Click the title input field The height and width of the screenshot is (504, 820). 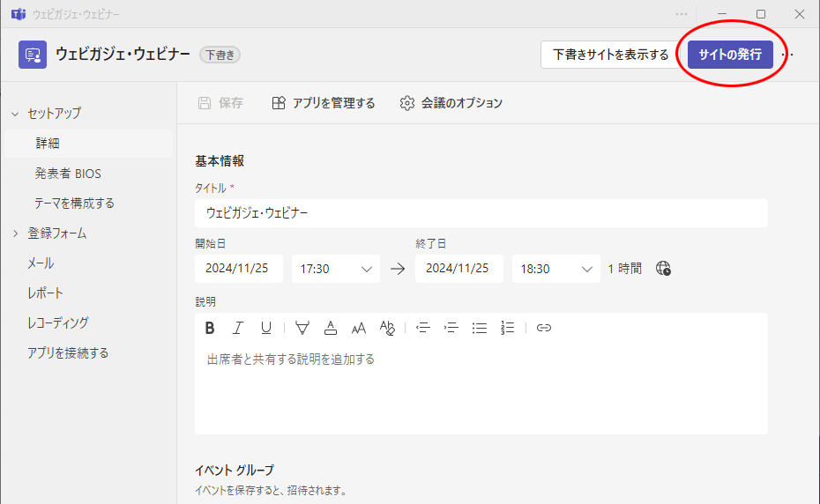click(x=481, y=212)
